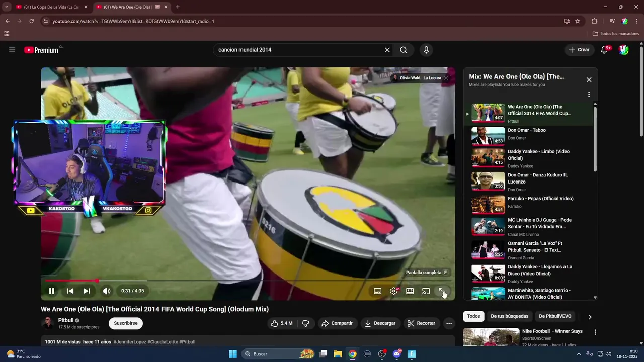
Task: Open YouTube notifications bell
Action: pyautogui.click(x=605, y=50)
